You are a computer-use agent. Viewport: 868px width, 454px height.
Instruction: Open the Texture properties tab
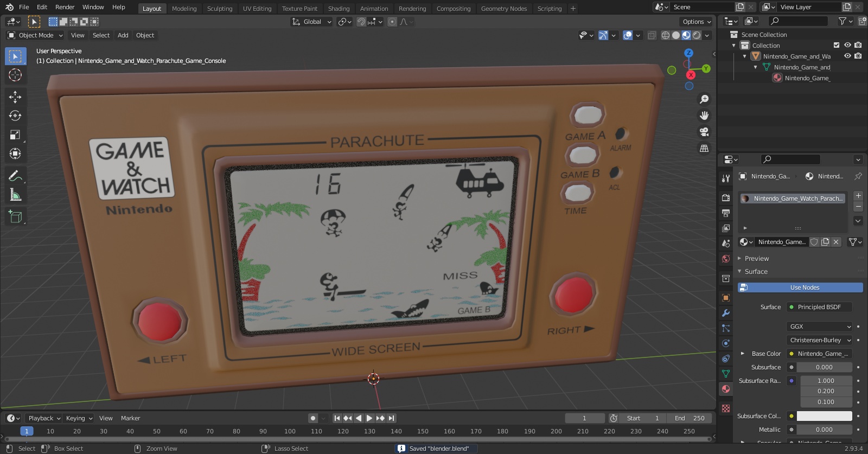pos(726,408)
